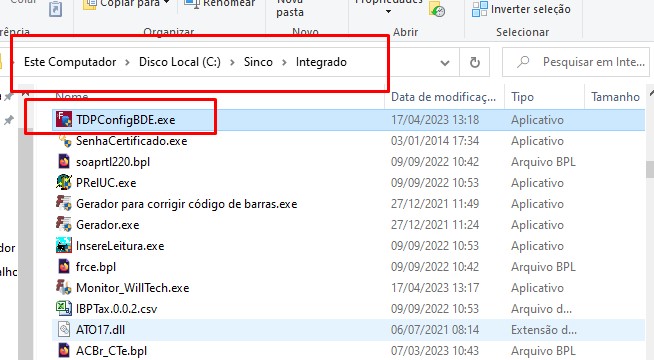Image resolution: width=654 pixels, height=360 pixels.
Task: Click date 03/01/2014 17:34
Action: click(x=435, y=141)
